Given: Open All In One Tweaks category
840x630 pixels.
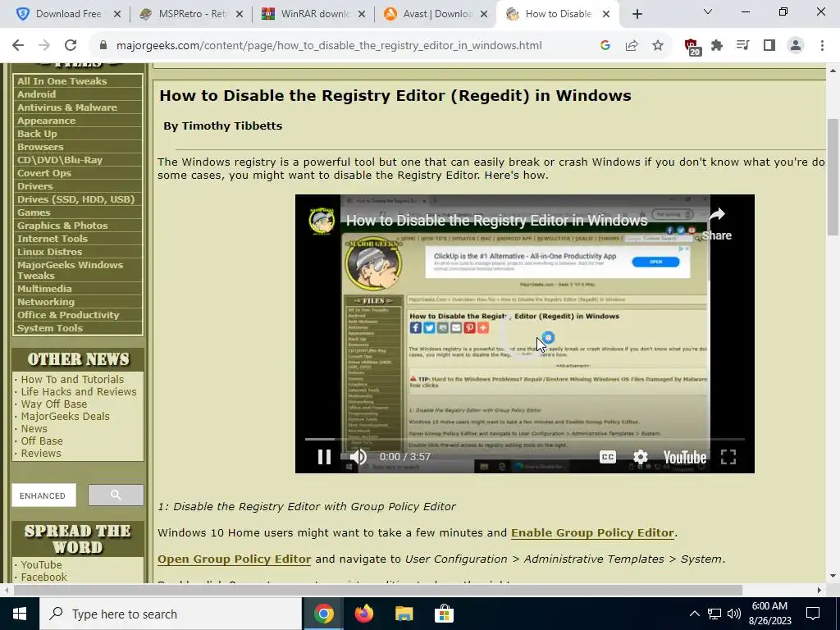Looking at the screenshot, I should (62, 81).
